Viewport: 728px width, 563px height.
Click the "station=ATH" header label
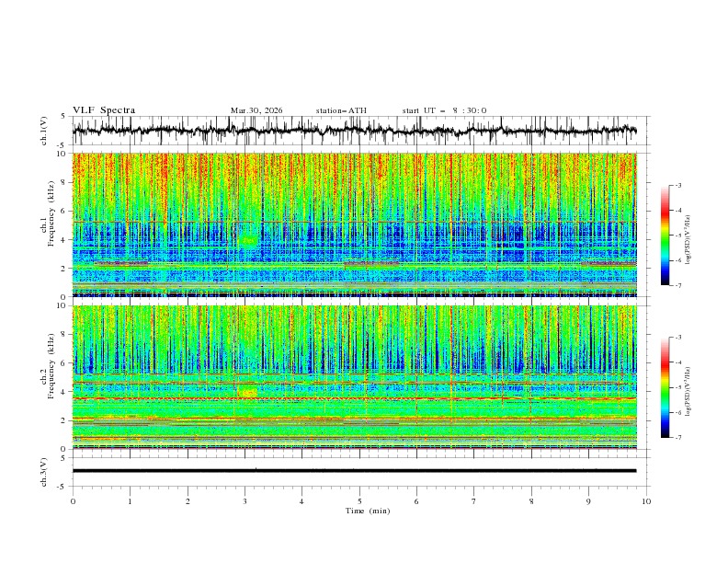(341, 110)
